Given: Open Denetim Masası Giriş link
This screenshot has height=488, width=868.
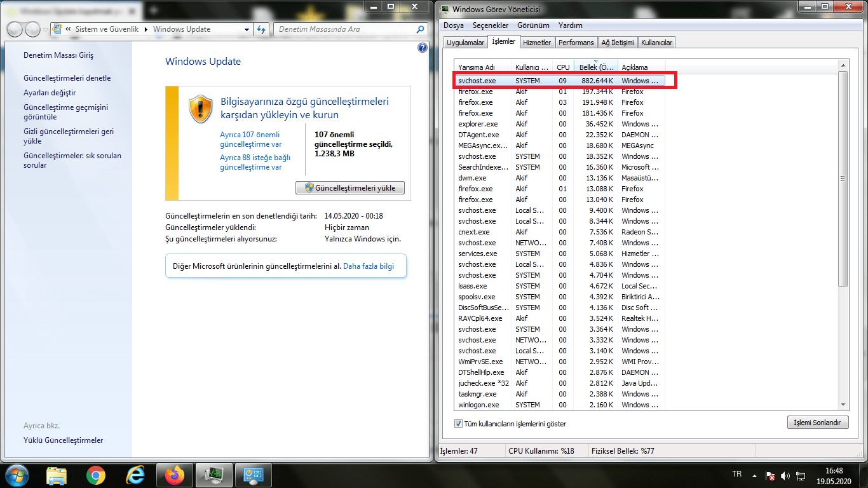Looking at the screenshot, I should (x=58, y=55).
